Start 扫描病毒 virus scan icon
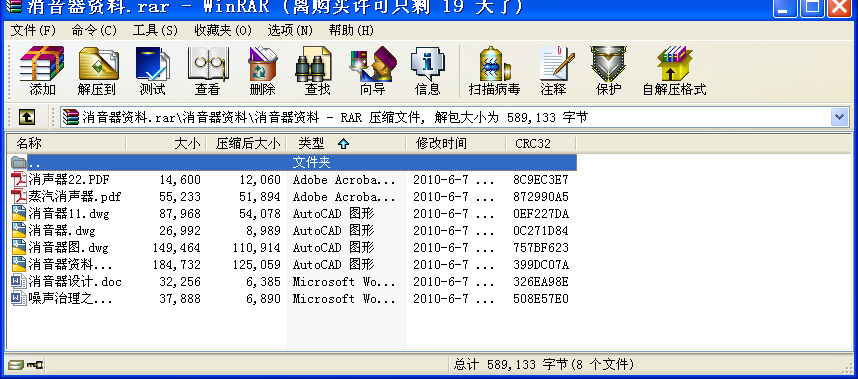The image size is (858, 379). coord(494,71)
